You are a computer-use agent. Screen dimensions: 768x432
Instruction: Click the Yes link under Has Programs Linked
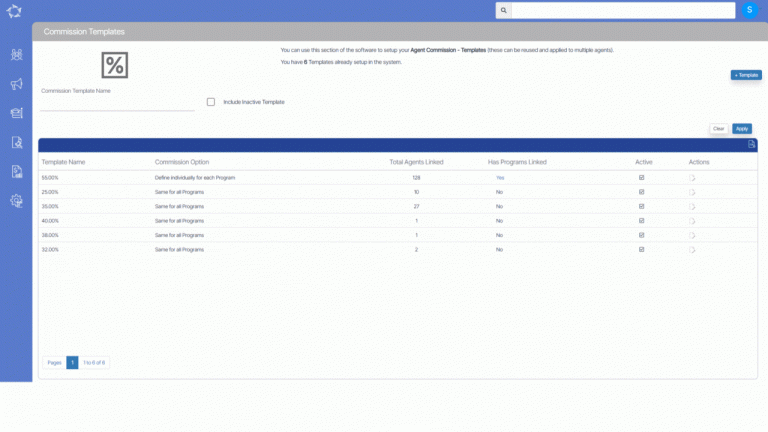500,178
